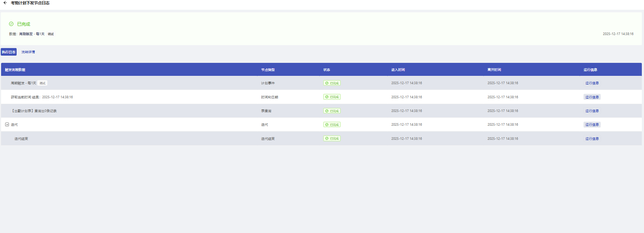Open 运行信息 for the 表查询 row

pos(592,111)
